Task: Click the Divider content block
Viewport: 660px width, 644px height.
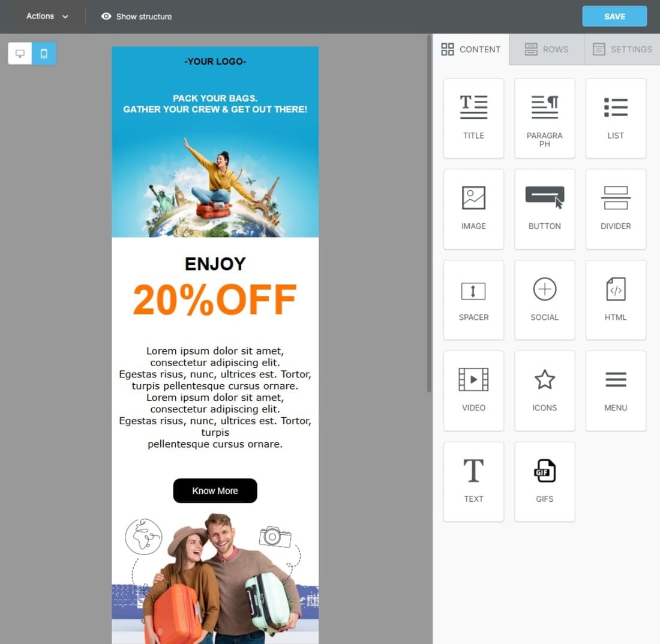Action: (616, 208)
